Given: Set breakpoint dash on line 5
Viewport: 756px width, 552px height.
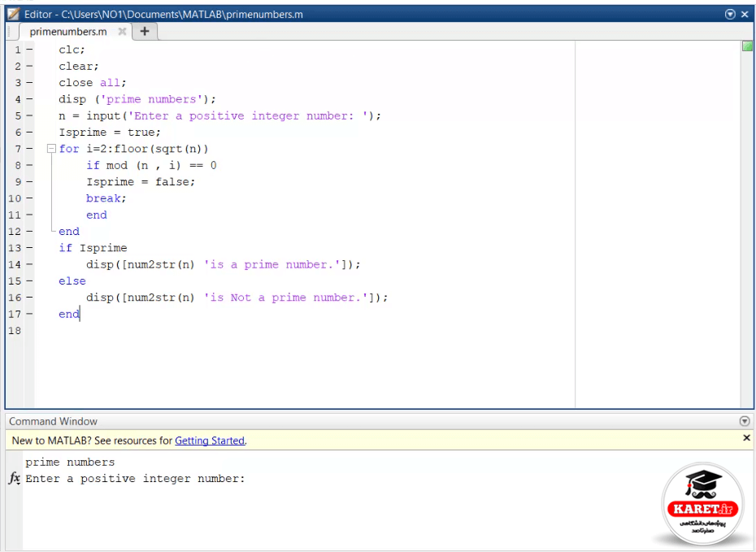Looking at the screenshot, I should tap(29, 115).
